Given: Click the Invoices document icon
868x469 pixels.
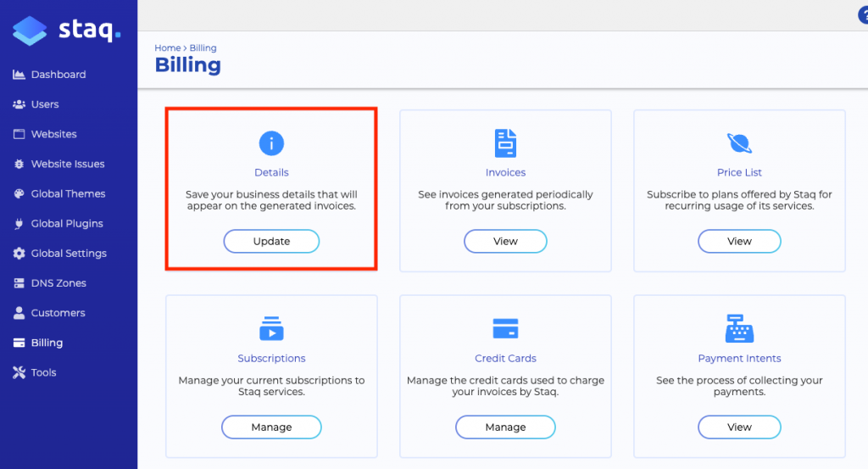Looking at the screenshot, I should point(505,143).
